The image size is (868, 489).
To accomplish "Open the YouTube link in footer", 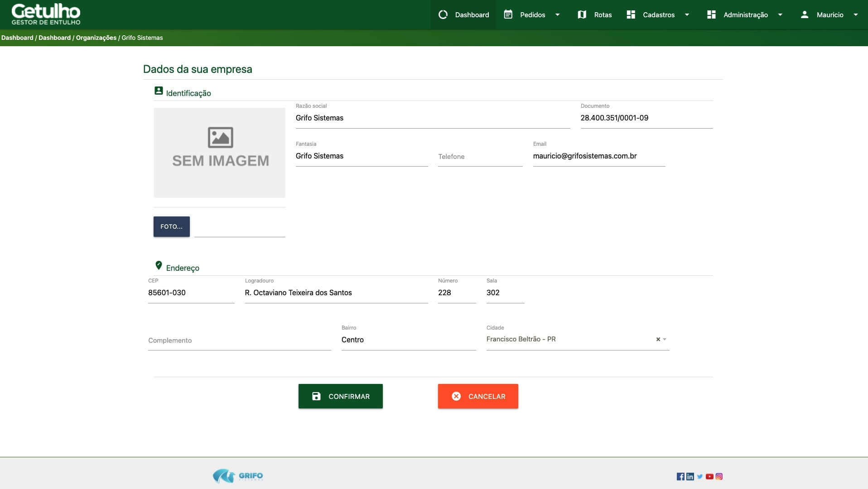I will [709, 476].
